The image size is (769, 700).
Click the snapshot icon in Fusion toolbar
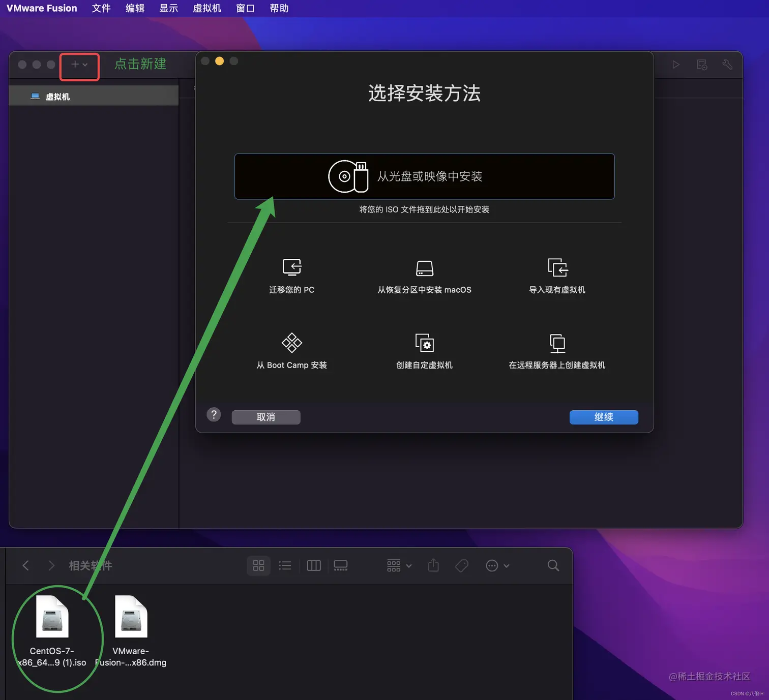coord(702,65)
